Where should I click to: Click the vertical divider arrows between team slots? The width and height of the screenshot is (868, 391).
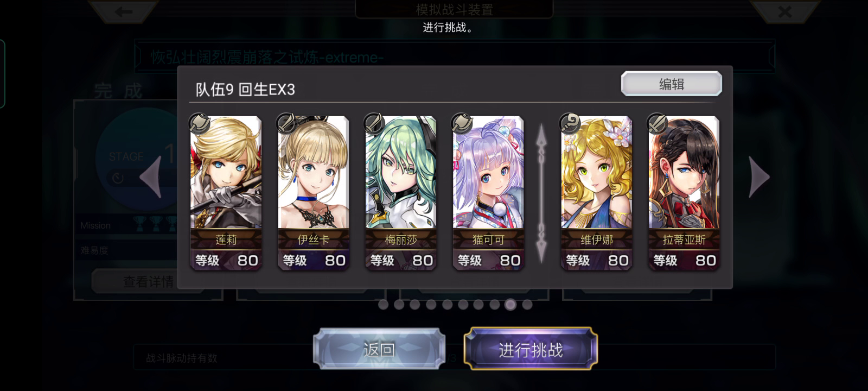click(541, 193)
